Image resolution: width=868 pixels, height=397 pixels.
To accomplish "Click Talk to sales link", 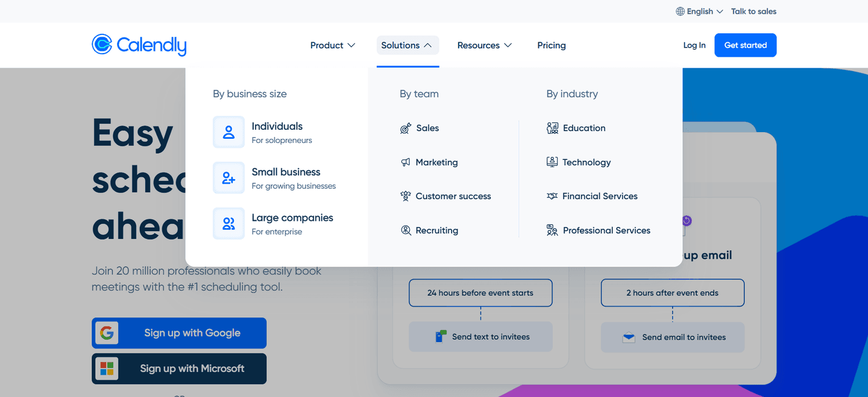I will pos(753,11).
